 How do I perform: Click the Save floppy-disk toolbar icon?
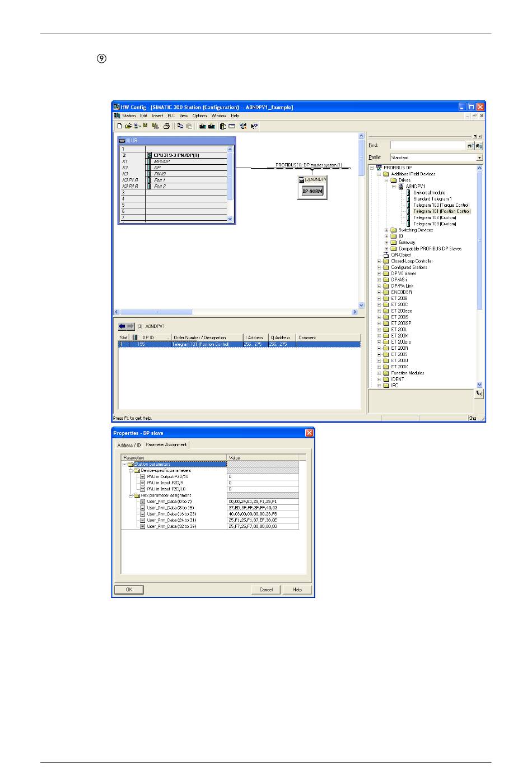[x=146, y=126]
